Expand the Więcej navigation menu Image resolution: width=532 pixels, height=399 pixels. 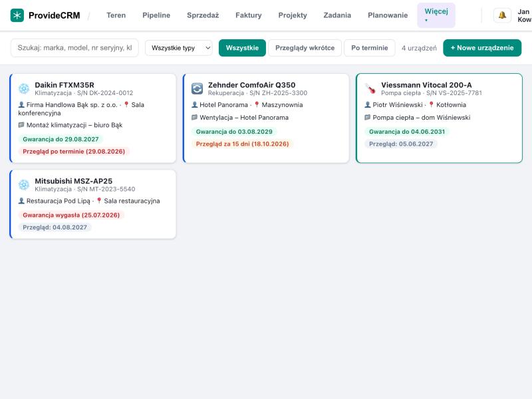pyautogui.click(x=436, y=15)
